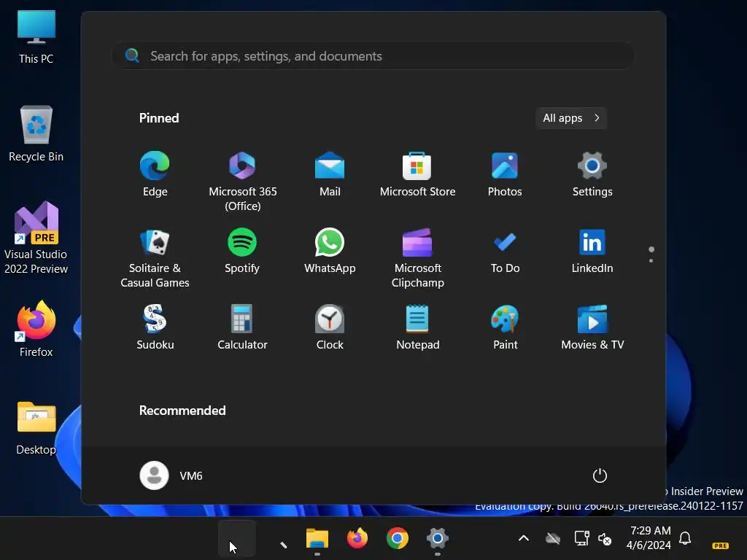
Task: Open the Mail app
Action: pyautogui.click(x=330, y=174)
